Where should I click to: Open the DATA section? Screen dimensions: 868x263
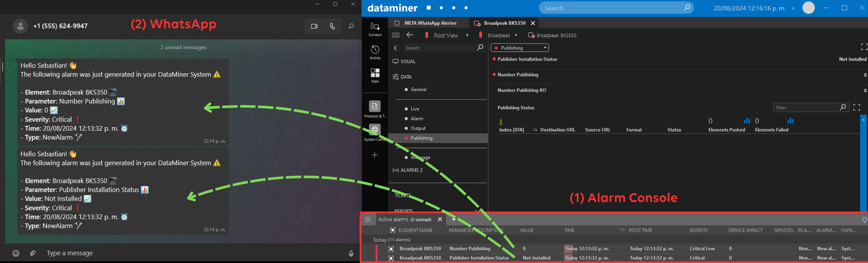point(402,77)
